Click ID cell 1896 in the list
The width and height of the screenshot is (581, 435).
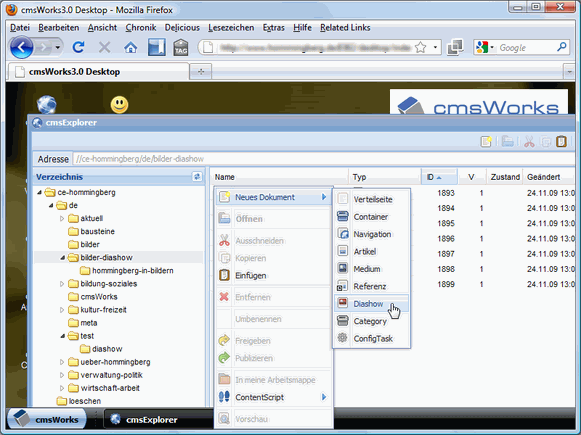pyautogui.click(x=445, y=238)
